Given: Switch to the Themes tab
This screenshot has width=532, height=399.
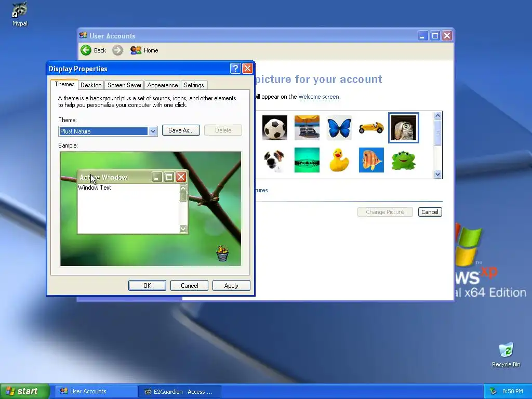Looking at the screenshot, I should pos(64,84).
